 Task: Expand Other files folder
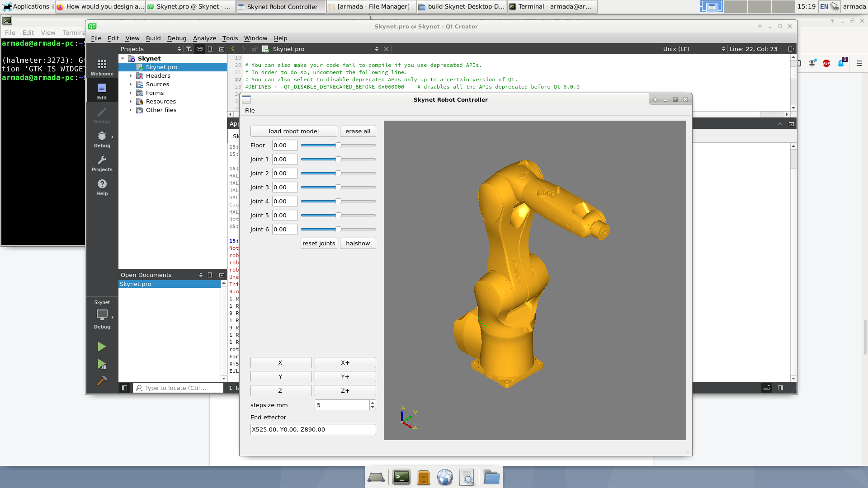[131, 110]
